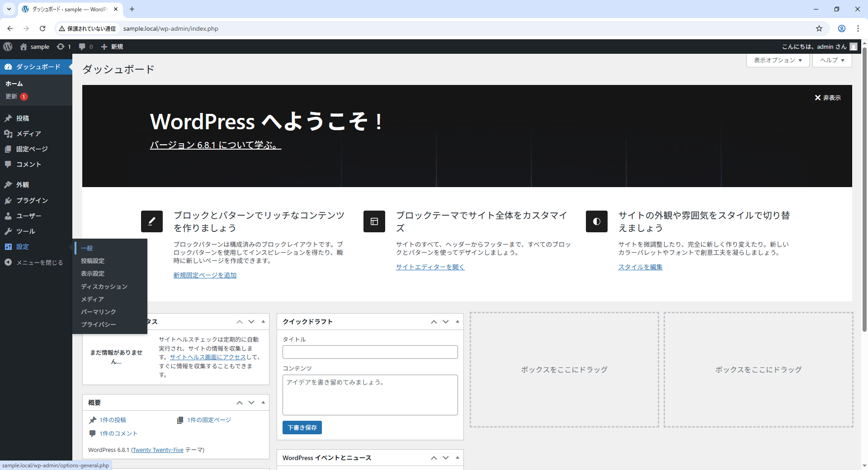
Task: Click the ダッシュボード gauge icon
Action: [8, 67]
